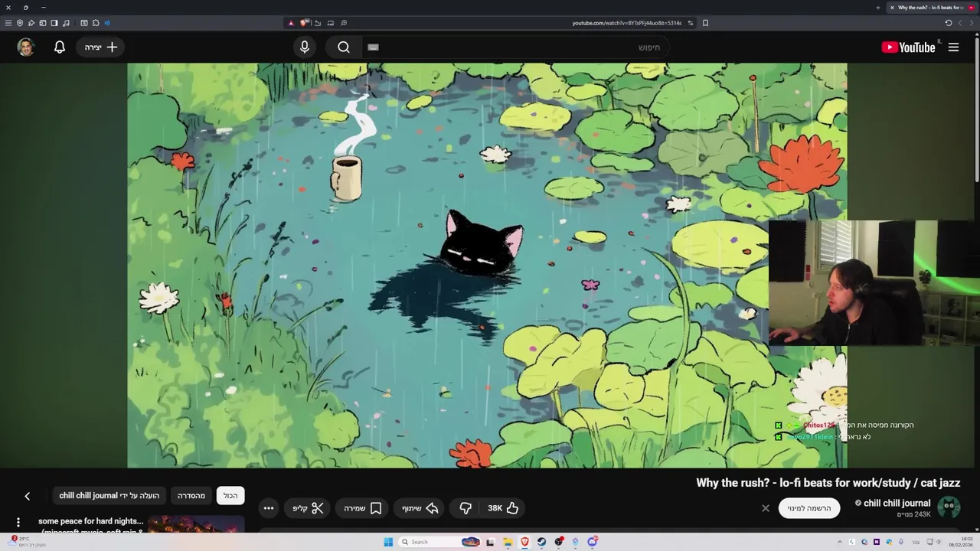Focus the YouTube search field
Viewport: 980px width, 551px height.
coord(514,47)
